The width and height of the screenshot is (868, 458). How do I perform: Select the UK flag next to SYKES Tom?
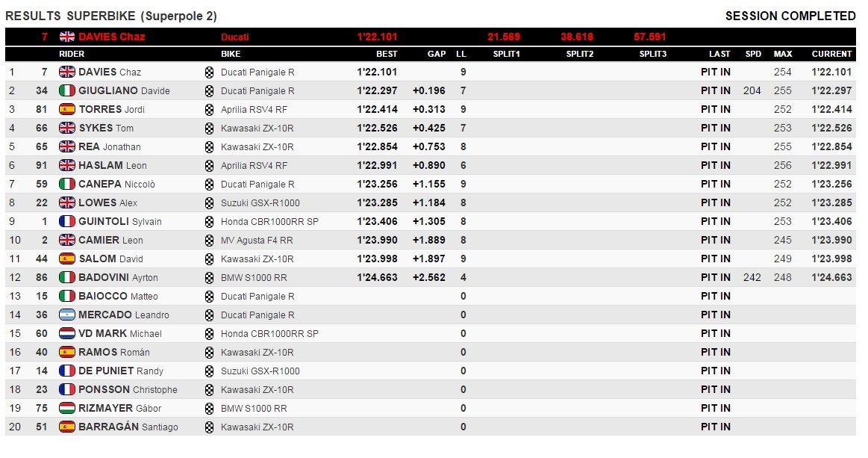coord(67,128)
